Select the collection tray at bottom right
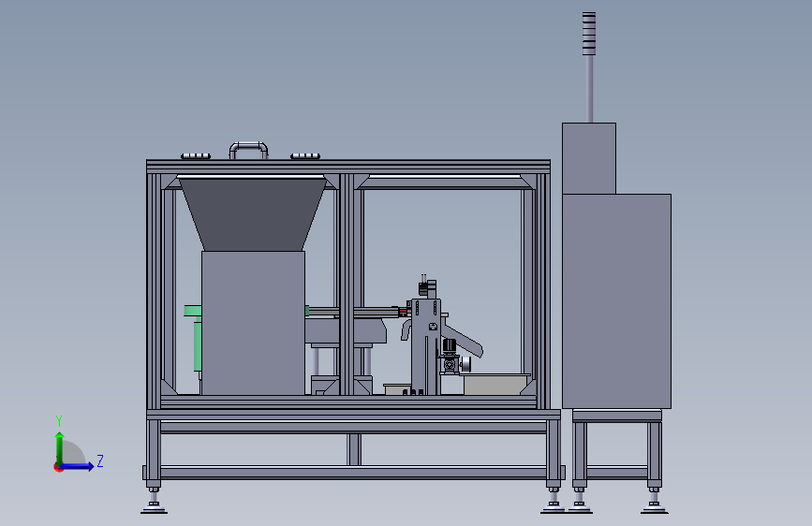Viewport: 812px width, 526px height. pyautogui.click(x=496, y=384)
